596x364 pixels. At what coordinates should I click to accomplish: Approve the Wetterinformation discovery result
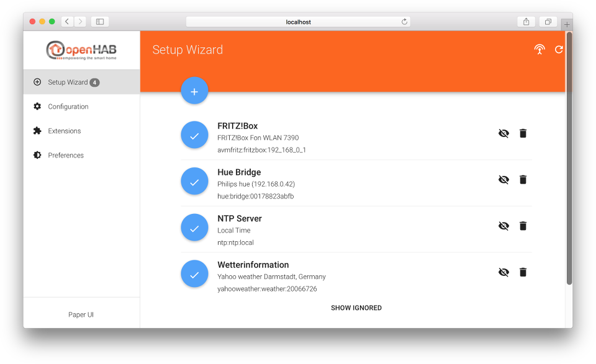click(194, 274)
